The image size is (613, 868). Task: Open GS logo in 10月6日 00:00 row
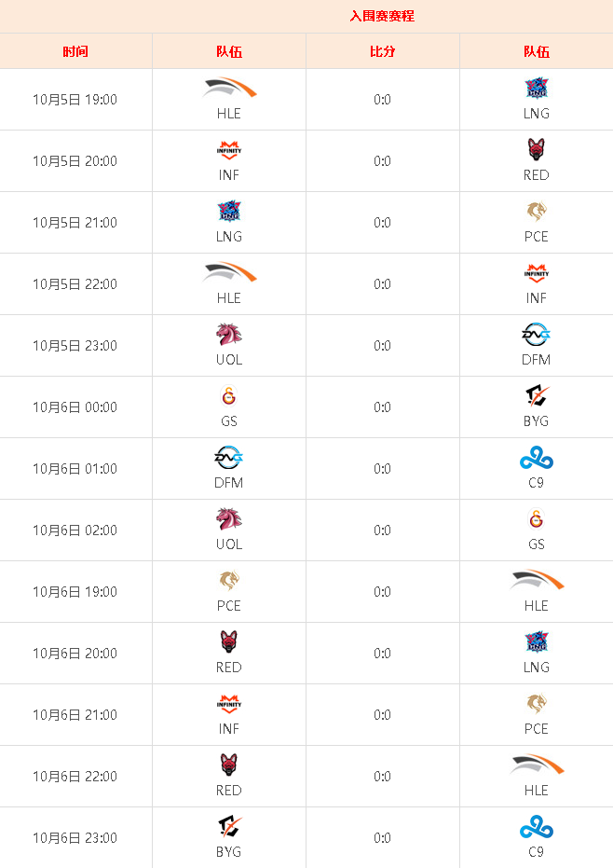click(x=229, y=396)
